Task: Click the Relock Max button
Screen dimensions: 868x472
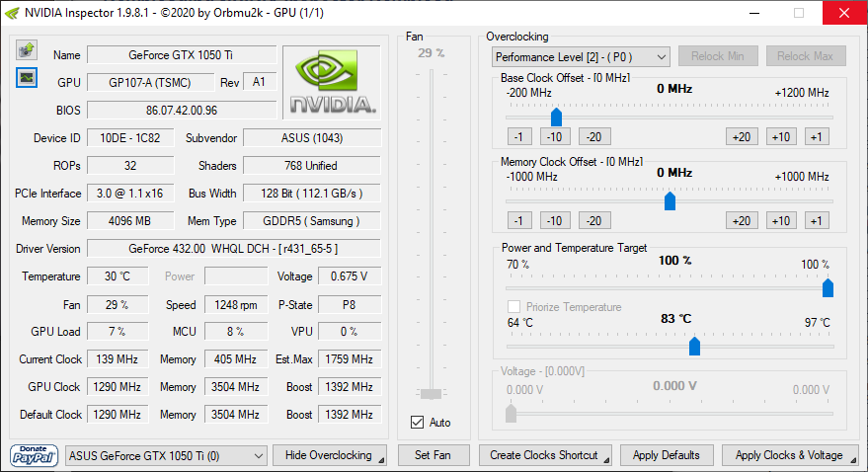Action: [x=806, y=56]
